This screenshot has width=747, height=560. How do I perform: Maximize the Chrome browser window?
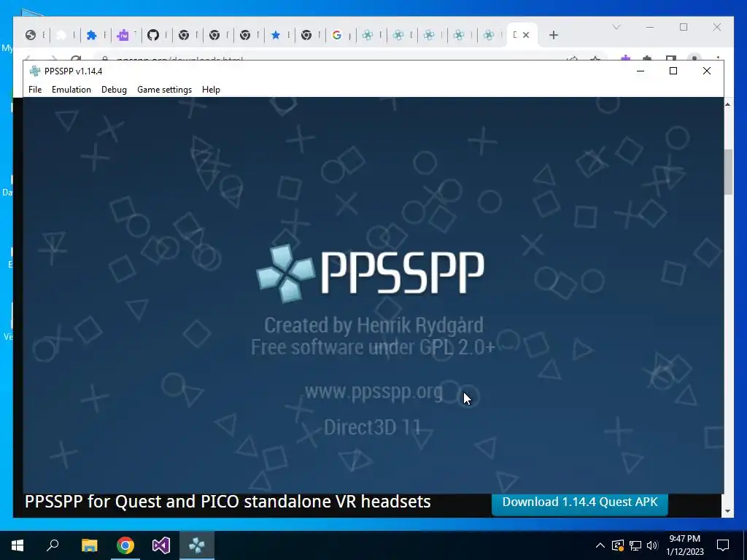click(x=683, y=27)
